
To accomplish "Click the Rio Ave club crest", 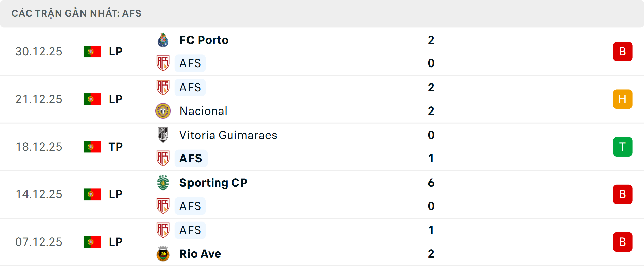I will tap(163, 254).
